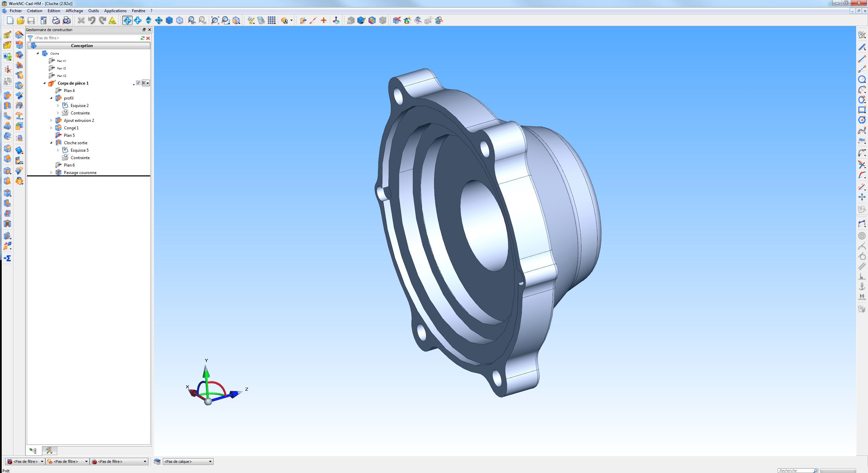
Task: Click the sigma formula icon in left toolbar
Action: [7, 258]
